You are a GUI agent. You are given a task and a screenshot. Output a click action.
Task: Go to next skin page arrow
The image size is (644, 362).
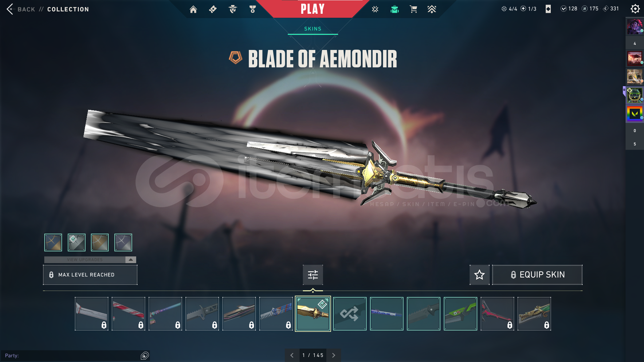coord(333,355)
